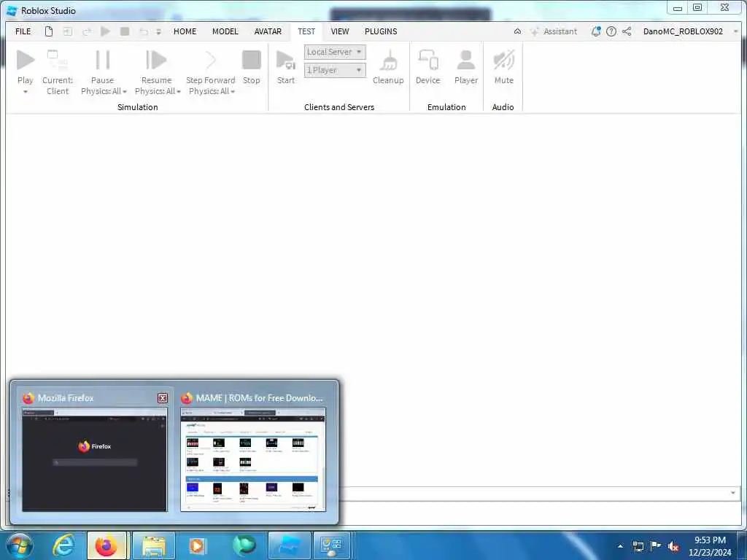This screenshot has width=747, height=560.
Task: Click the large Play simulation button
Action: pos(26,60)
